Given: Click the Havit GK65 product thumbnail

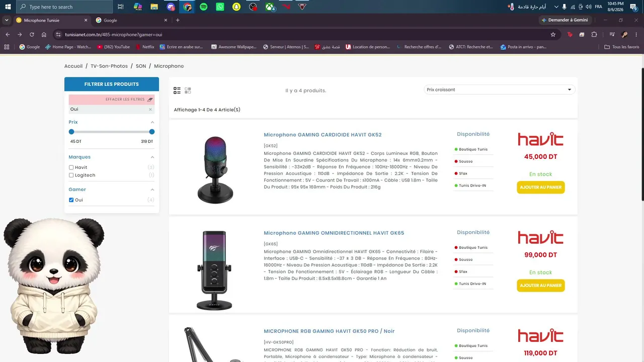Looking at the screenshot, I should pos(214,270).
